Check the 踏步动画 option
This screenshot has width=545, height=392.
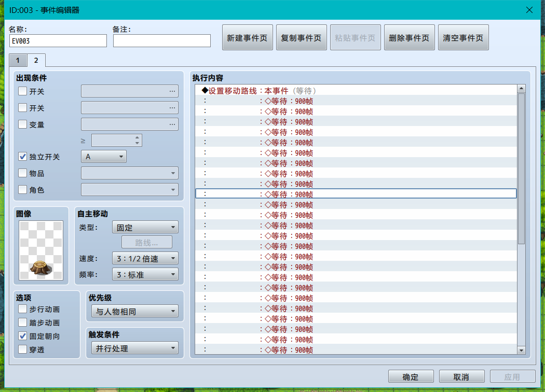point(23,323)
